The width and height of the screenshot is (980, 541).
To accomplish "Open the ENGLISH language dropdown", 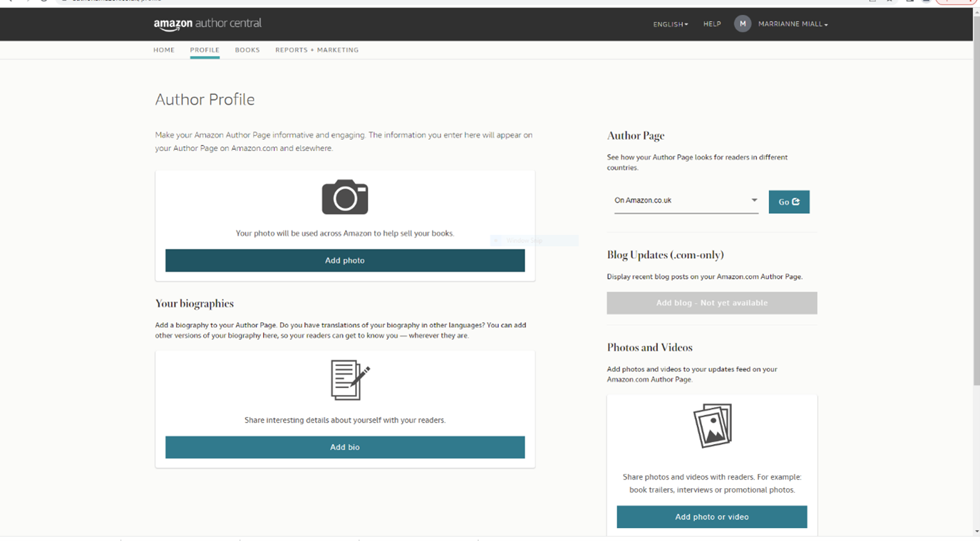I will point(670,24).
